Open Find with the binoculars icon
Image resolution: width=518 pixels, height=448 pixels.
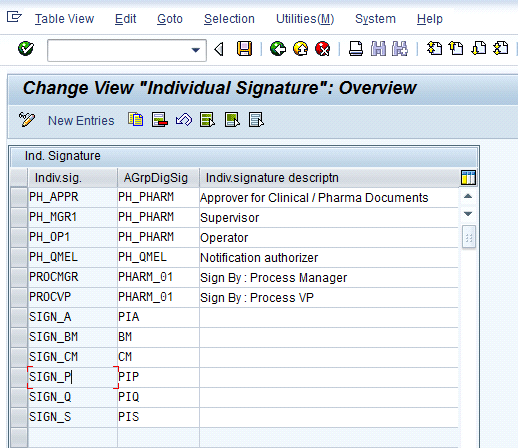[x=378, y=49]
